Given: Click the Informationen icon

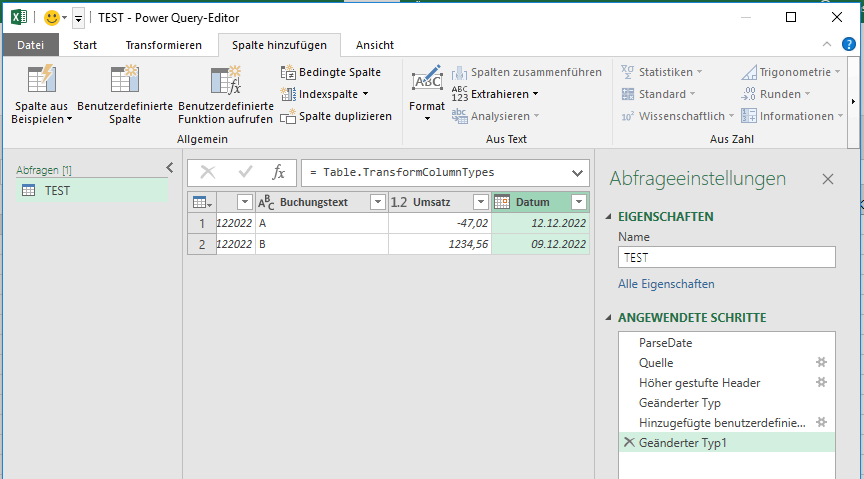Looking at the screenshot, I should (x=749, y=116).
